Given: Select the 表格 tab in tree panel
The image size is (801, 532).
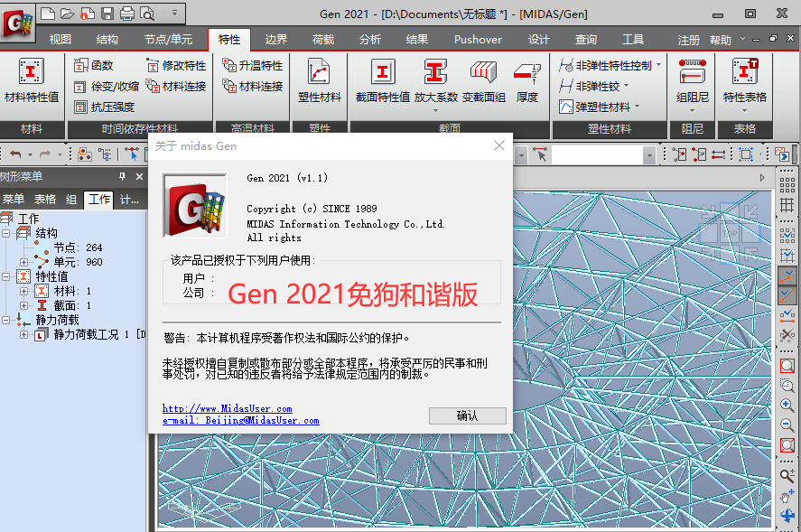Looking at the screenshot, I should click(x=45, y=200).
